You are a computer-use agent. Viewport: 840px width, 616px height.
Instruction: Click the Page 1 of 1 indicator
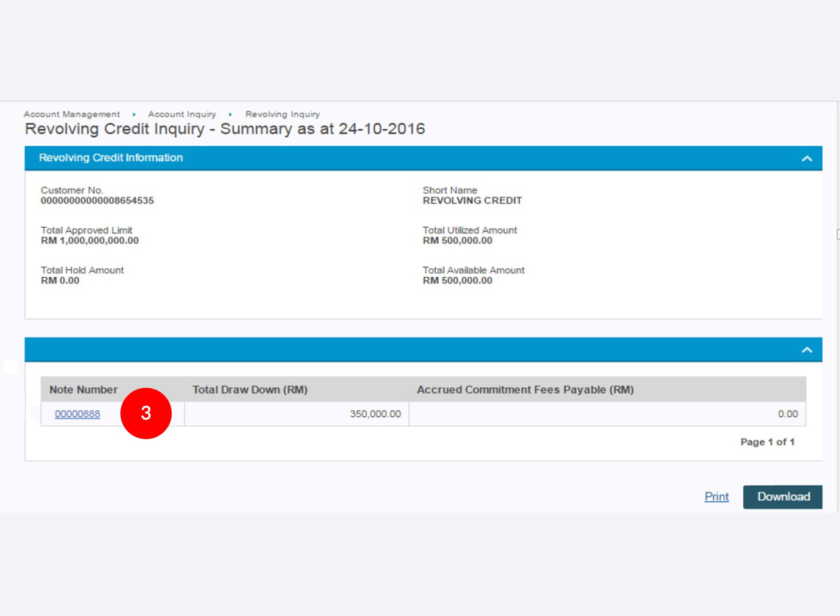tap(767, 442)
